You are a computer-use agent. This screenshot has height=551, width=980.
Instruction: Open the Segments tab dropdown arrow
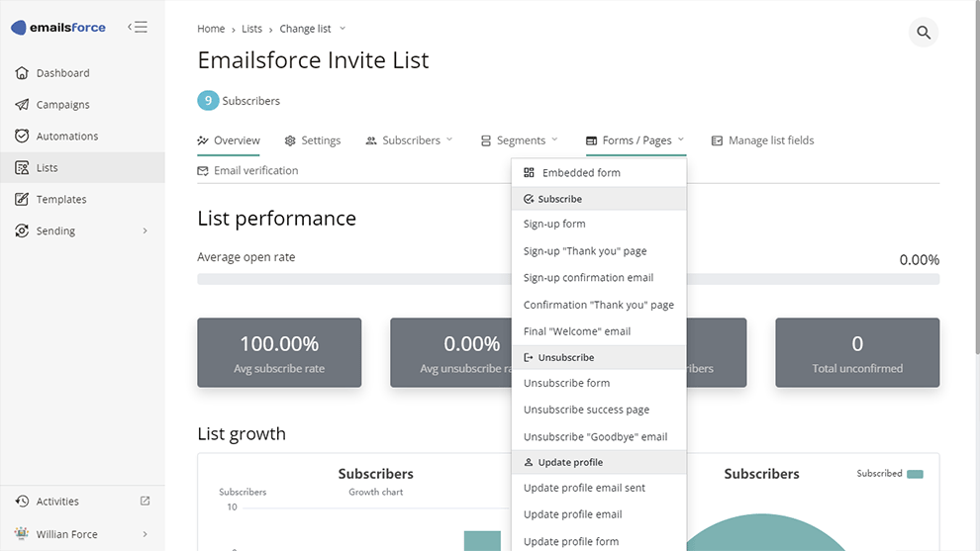tap(554, 139)
